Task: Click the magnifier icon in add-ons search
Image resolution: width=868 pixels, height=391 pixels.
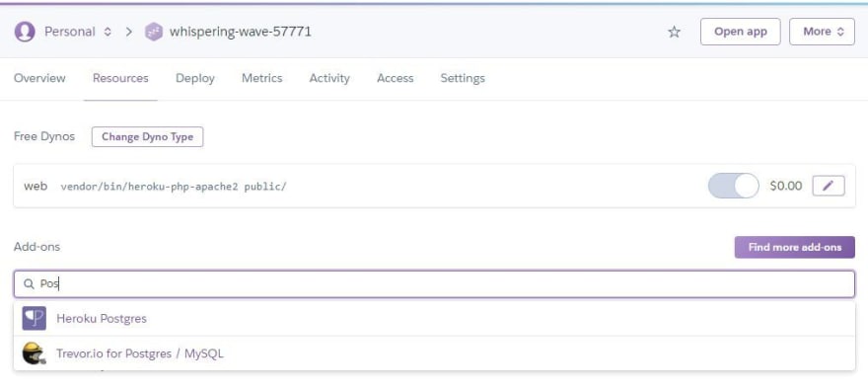Action: [29, 284]
